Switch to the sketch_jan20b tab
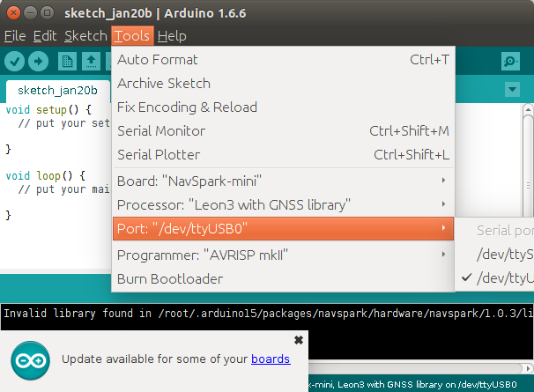Image resolution: width=534 pixels, height=392 pixels. point(57,91)
